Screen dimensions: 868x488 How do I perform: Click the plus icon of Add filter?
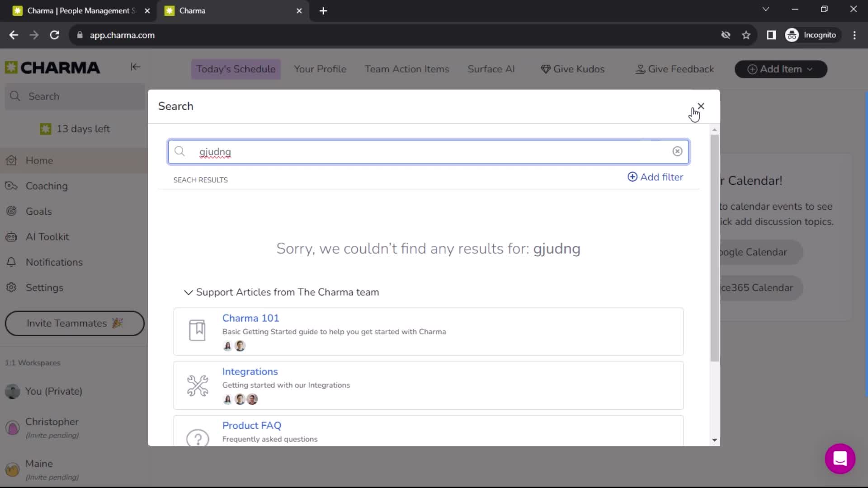click(x=632, y=177)
